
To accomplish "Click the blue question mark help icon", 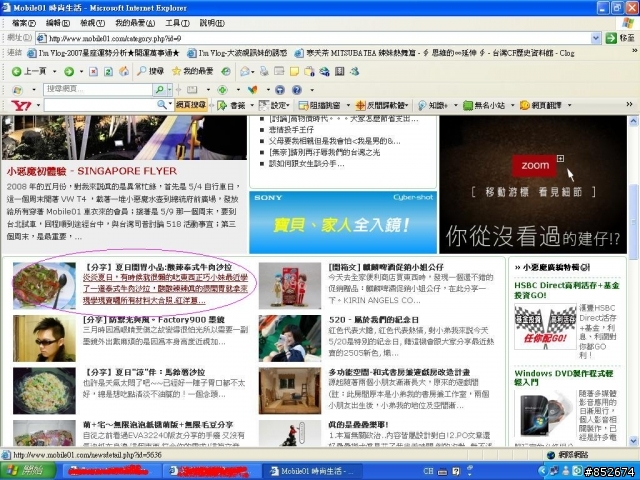I will tap(297, 89).
